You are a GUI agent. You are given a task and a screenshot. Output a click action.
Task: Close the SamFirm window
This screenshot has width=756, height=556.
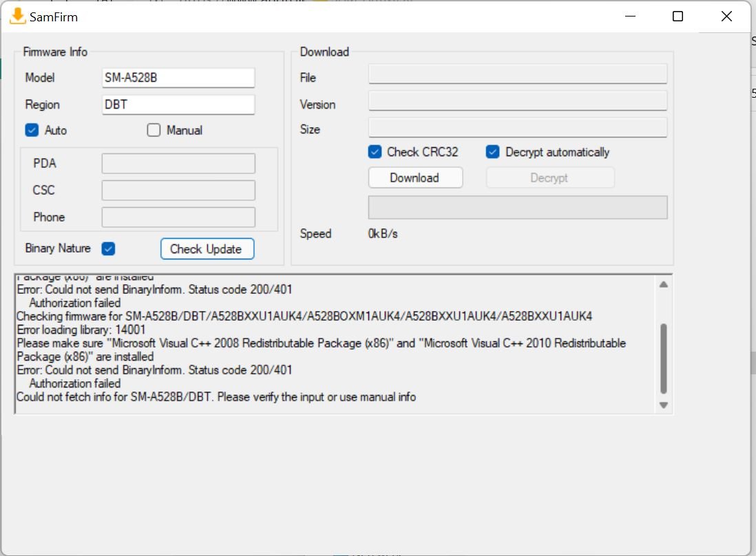[726, 17]
